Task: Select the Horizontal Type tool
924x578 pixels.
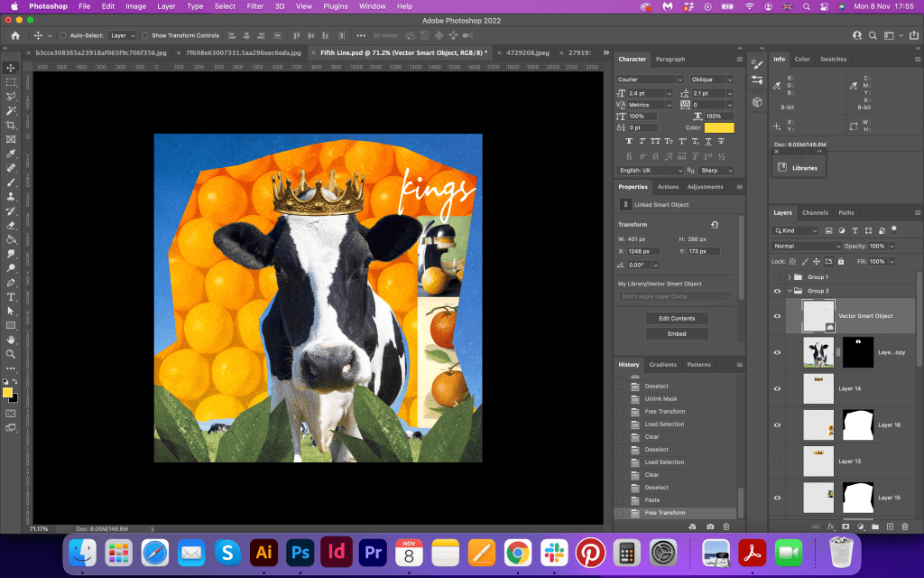Action: tap(11, 296)
